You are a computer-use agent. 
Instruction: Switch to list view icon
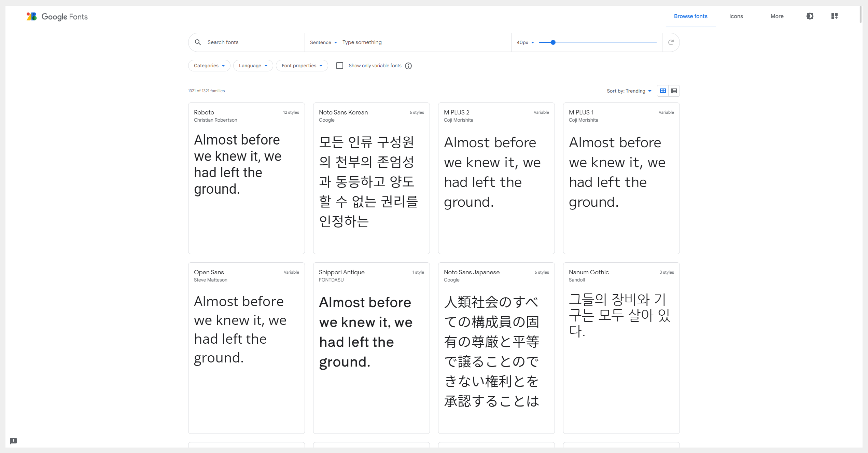pos(674,91)
